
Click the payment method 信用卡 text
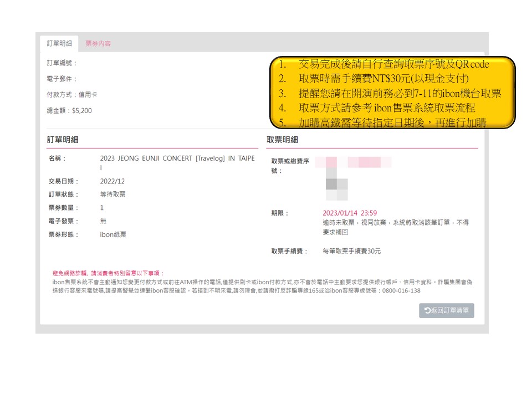point(88,95)
